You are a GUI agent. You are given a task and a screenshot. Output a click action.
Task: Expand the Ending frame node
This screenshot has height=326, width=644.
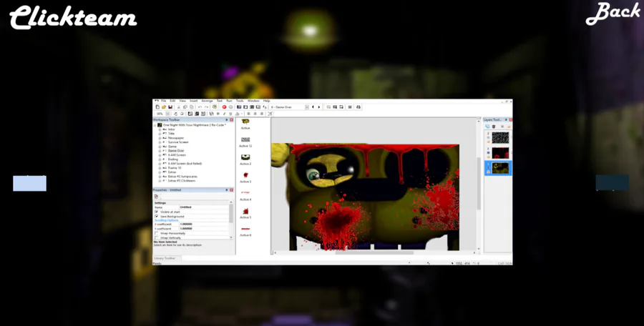160,159
